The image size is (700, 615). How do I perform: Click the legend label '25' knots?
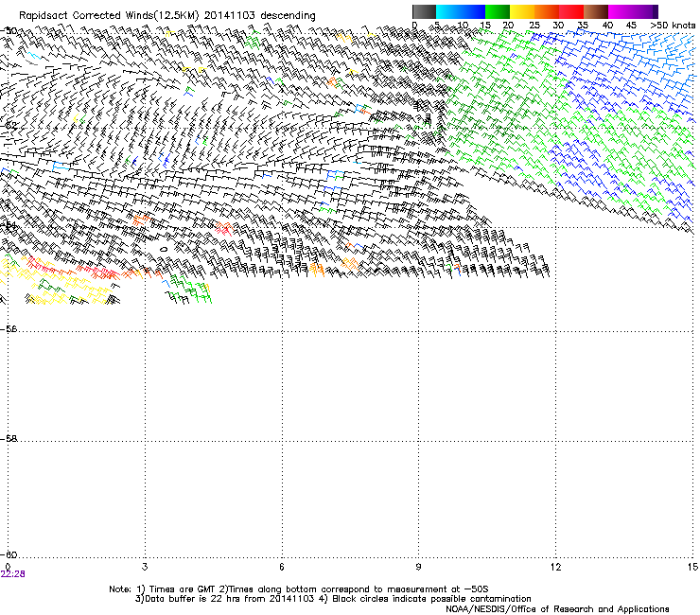point(534,26)
